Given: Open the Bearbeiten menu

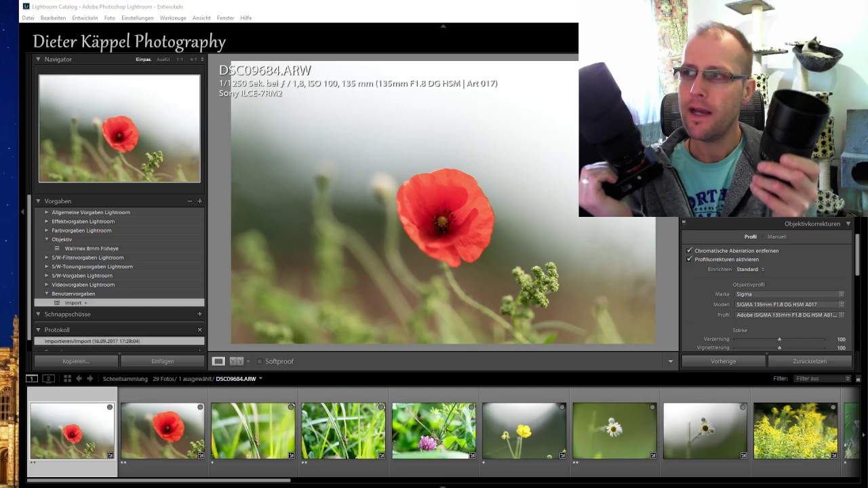Looking at the screenshot, I should pyautogui.click(x=53, y=18).
